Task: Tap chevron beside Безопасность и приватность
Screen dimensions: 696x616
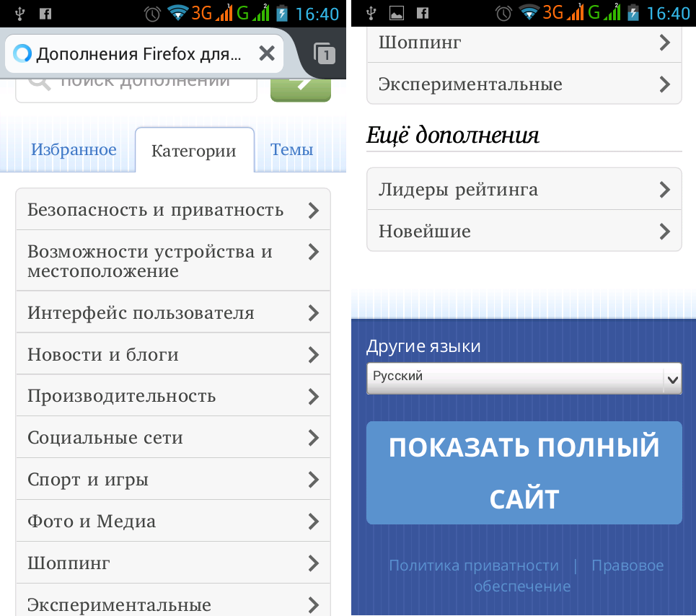Action: [314, 210]
